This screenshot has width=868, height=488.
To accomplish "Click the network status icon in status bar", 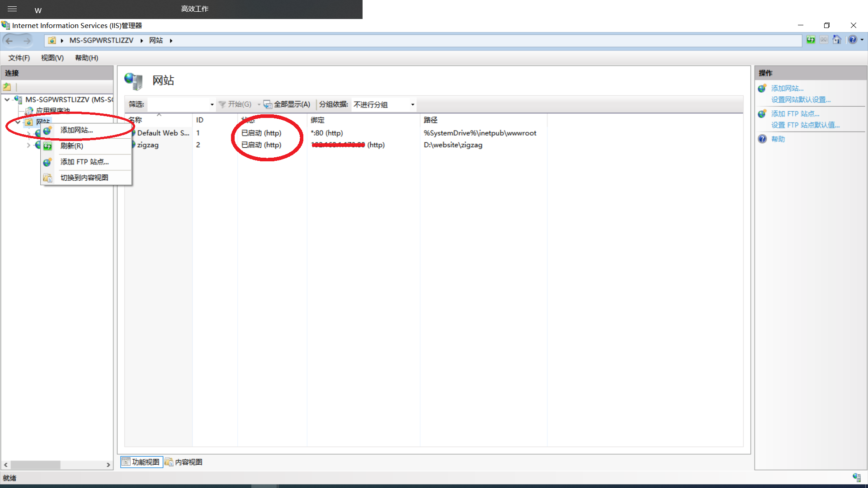I will 857,478.
